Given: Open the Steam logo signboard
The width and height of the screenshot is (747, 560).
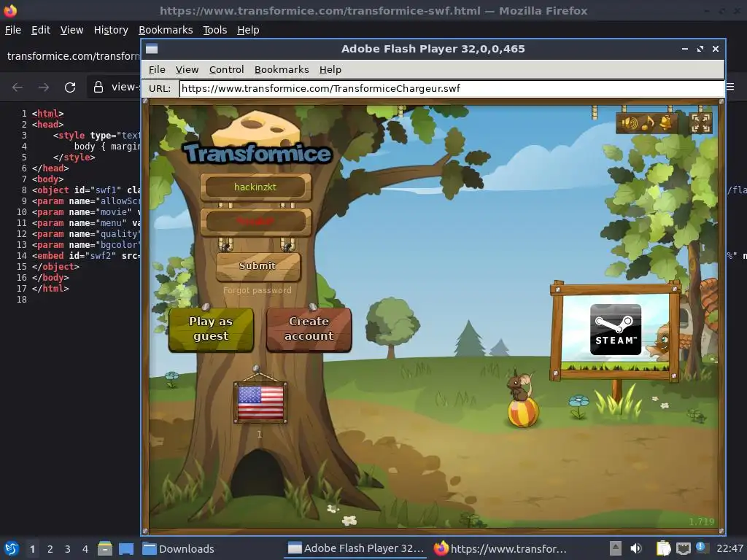Looking at the screenshot, I should (616, 330).
